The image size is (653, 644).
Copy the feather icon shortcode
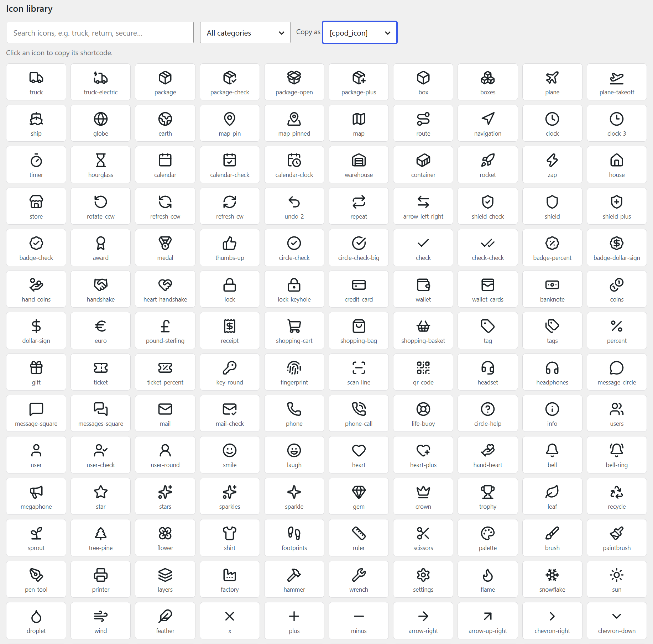[165, 621]
